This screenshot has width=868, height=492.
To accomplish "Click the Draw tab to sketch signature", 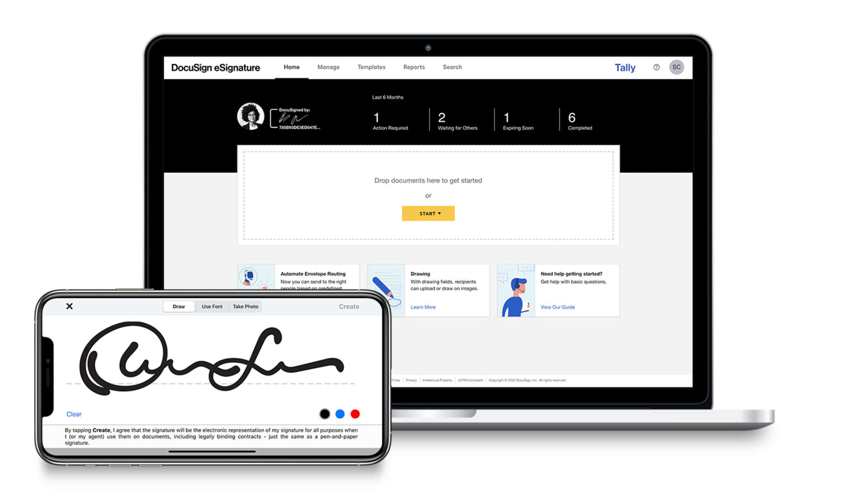I will [179, 306].
